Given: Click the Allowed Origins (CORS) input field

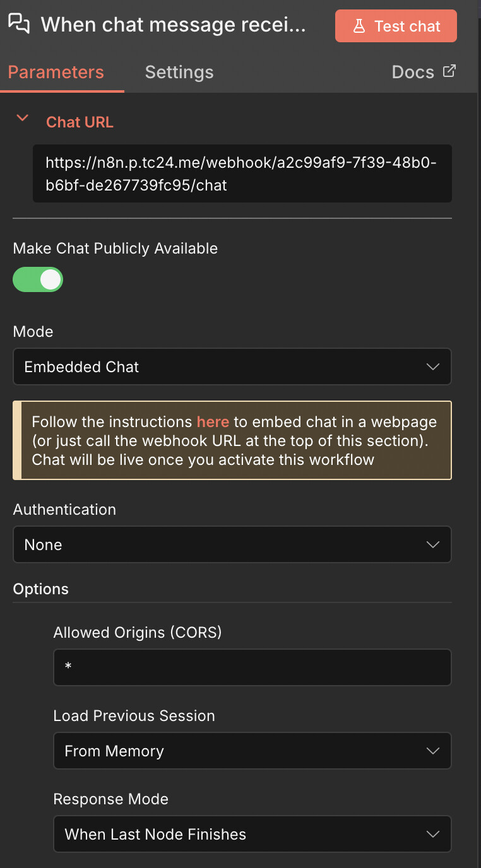Looking at the screenshot, I should point(252,667).
